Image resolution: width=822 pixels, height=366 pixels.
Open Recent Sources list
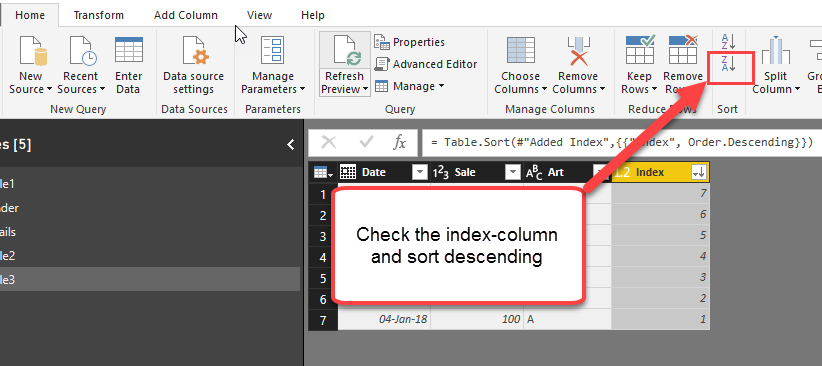click(81, 65)
